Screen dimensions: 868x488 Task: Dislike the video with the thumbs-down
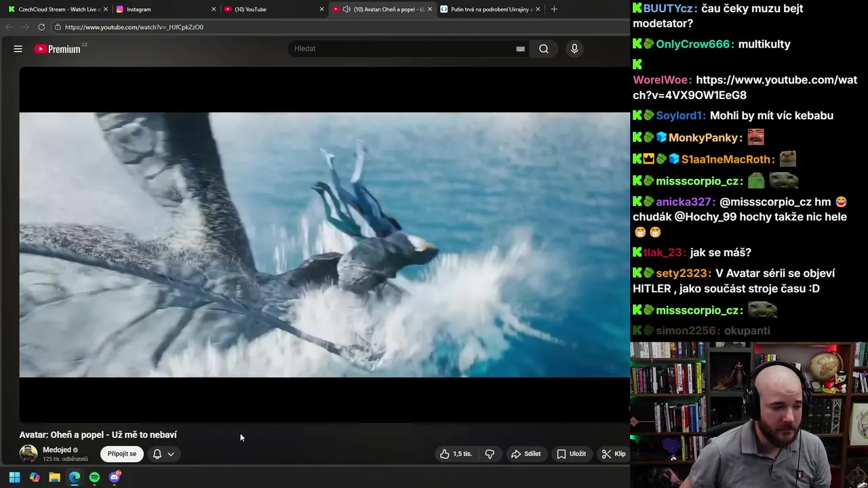[x=490, y=454]
